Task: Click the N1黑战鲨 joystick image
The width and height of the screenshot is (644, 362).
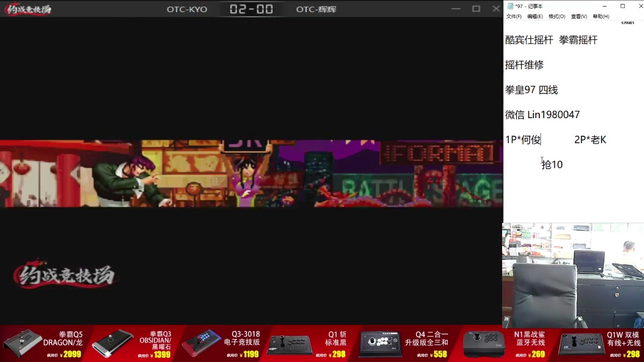Action: click(484, 343)
